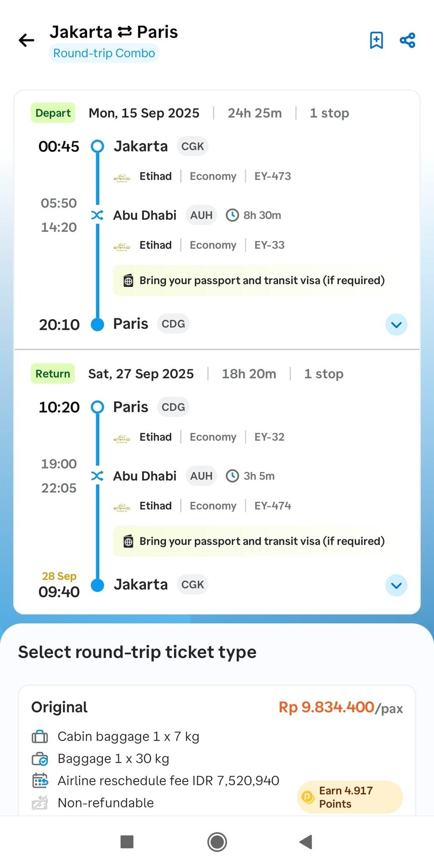Open Android recent apps square button
Viewport: 434px width, 868px height.
127,842
